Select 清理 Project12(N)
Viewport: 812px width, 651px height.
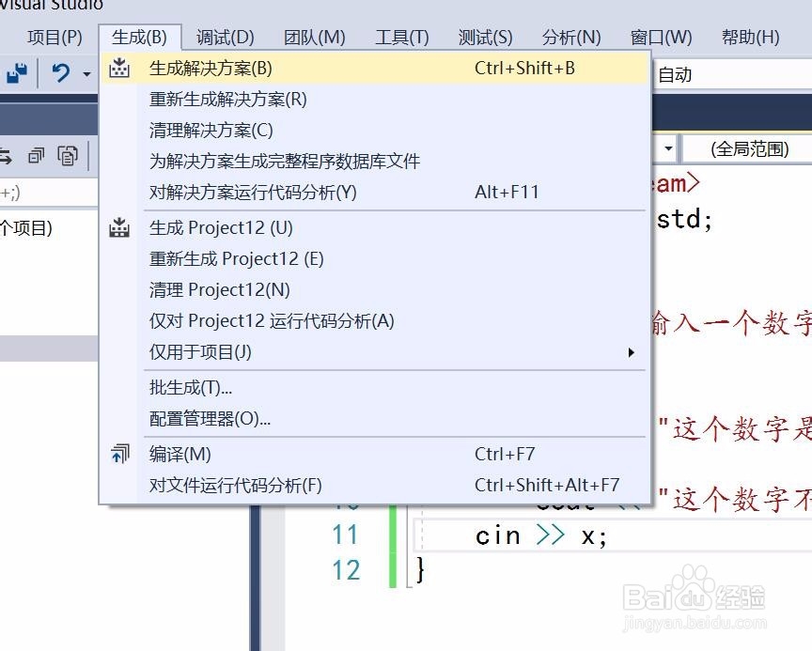[x=375, y=289]
